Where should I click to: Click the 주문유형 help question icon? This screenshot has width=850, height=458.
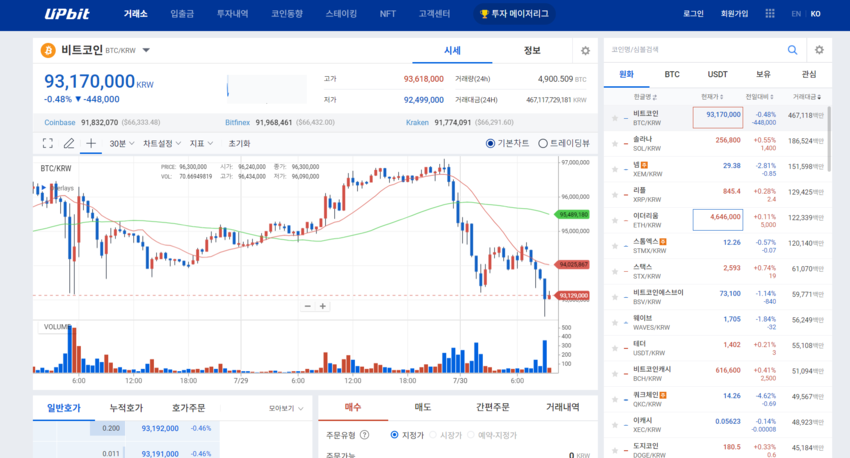click(x=364, y=435)
